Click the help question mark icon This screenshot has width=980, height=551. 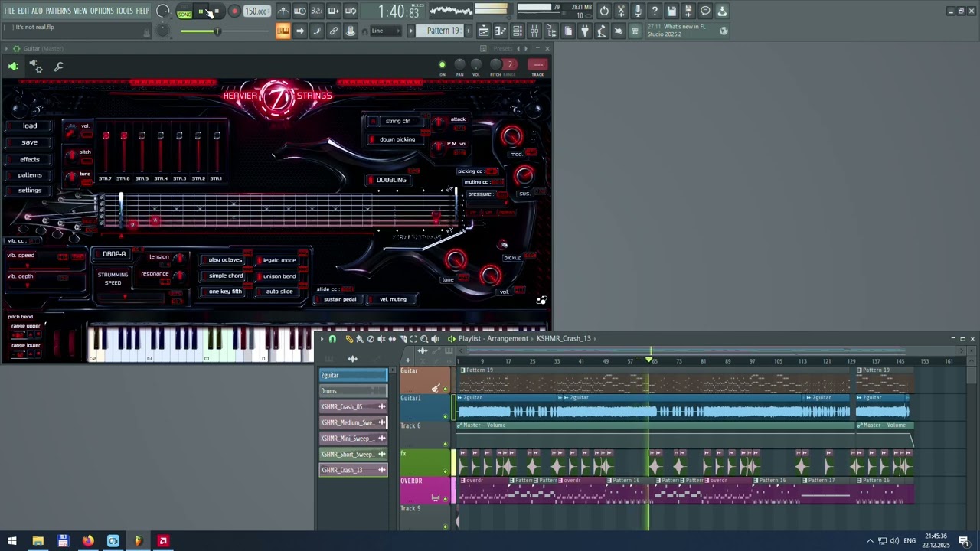pos(655,11)
